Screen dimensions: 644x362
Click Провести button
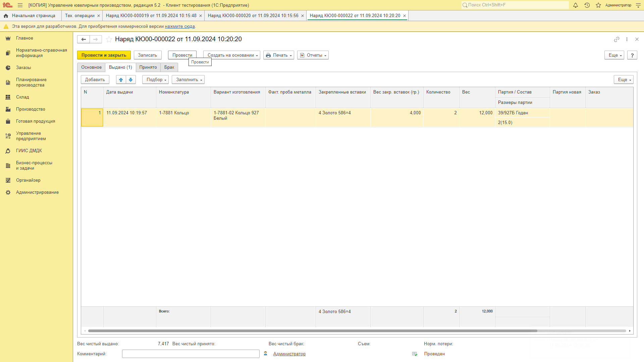click(x=182, y=55)
